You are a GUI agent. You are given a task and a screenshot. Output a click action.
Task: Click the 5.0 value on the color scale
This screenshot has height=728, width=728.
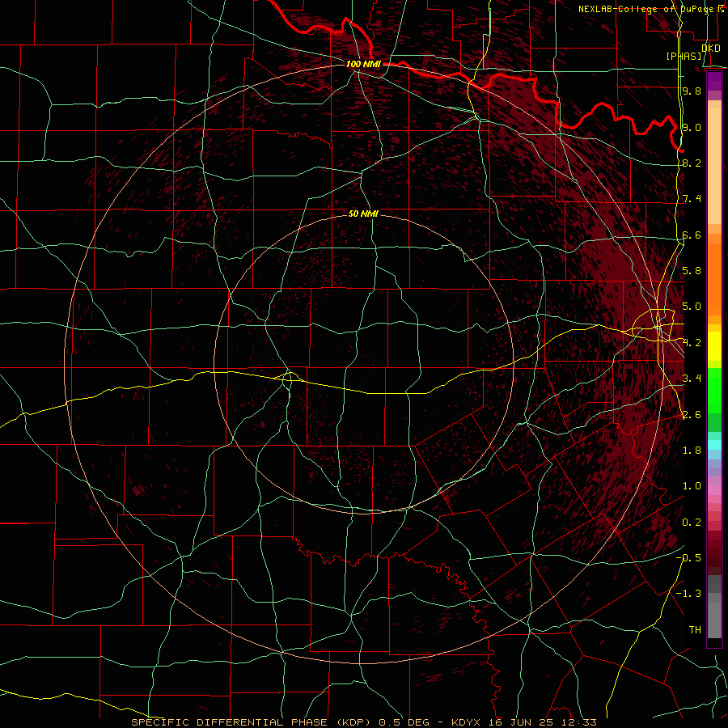coord(692,307)
